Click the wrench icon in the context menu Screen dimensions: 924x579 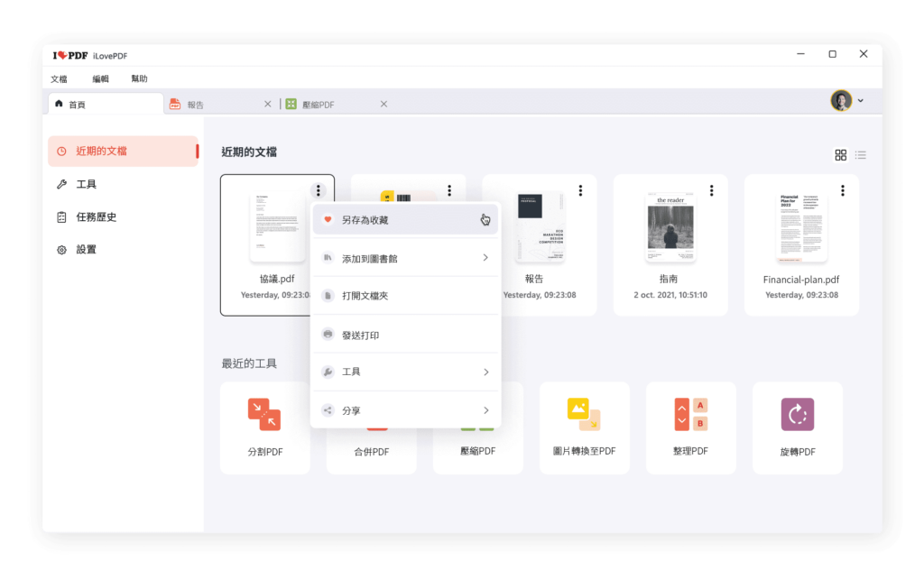[328, 372]
